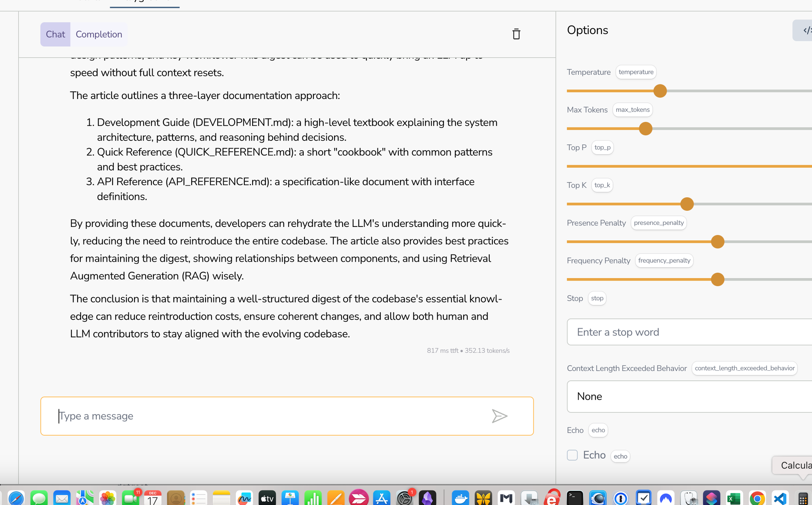The image size is (812, 505).
Task: Click the 'top_p' parameter tag
Action: 603,147
